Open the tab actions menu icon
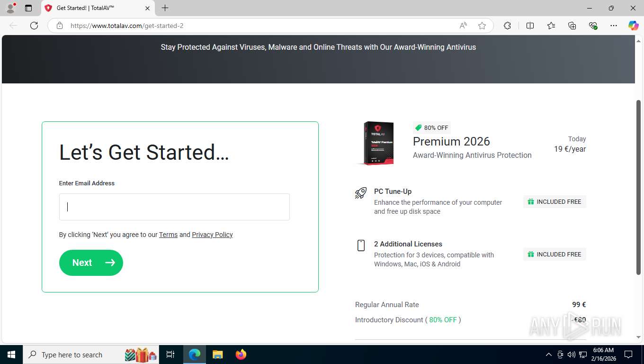The width and height of the screenshot is (644, 364). (x=28, y=8)
